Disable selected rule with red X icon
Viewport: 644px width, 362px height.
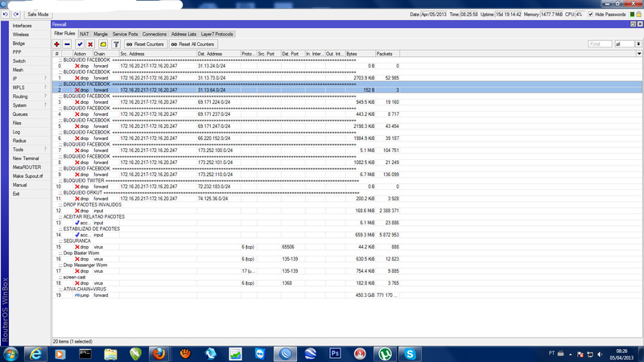[x=90, y=44]
